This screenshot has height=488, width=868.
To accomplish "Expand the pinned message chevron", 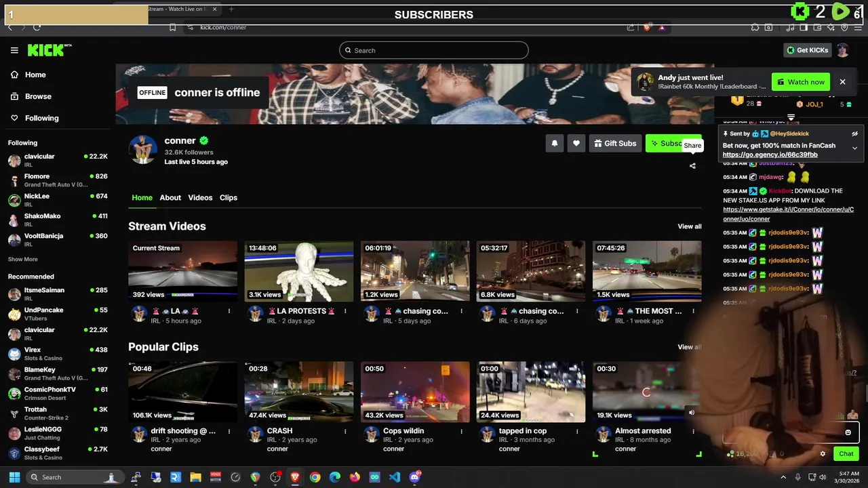I will pos(854,148).
